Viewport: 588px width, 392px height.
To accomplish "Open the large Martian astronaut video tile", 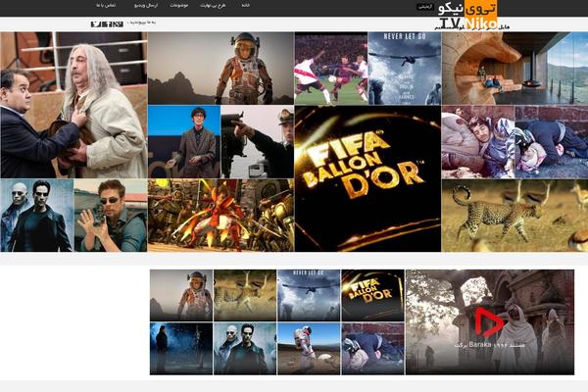I will pyautogui.click(x=220, y=69).
